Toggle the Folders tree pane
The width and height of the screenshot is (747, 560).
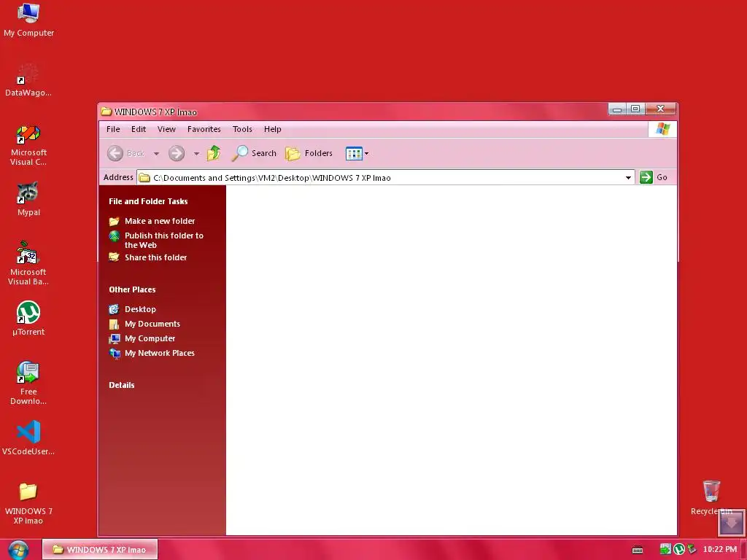pos(309,153)
